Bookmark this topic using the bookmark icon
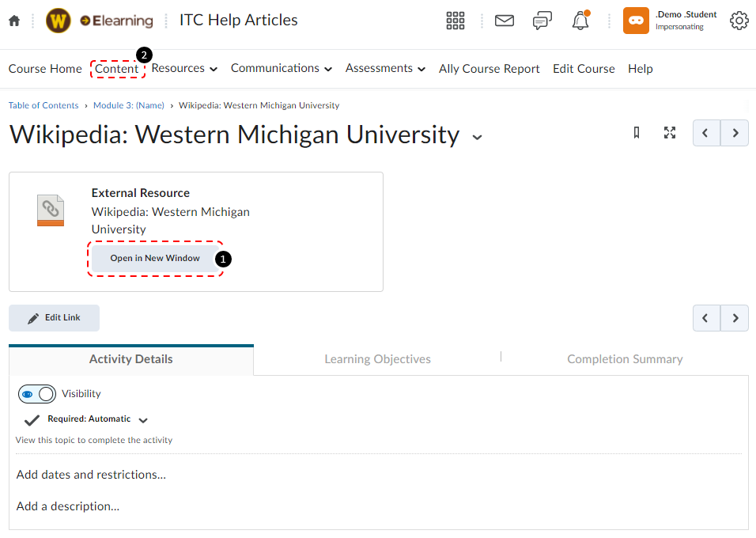Screen dimensions: 756x538 pyautogui.click(x=636, y=133)
